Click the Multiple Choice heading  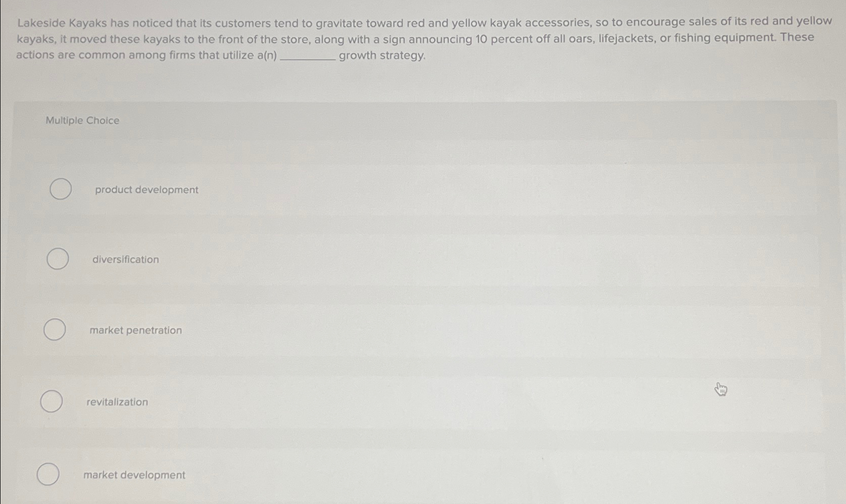tap(82, 120)
